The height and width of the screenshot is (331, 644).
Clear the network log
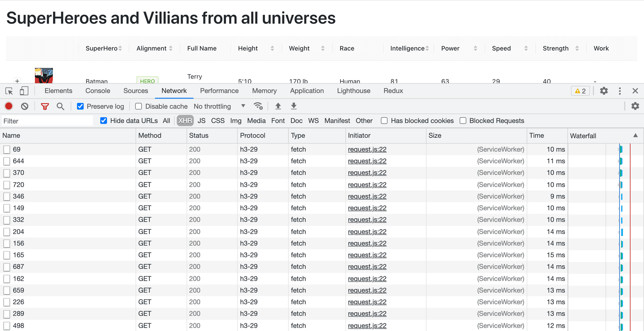[24, 106]
